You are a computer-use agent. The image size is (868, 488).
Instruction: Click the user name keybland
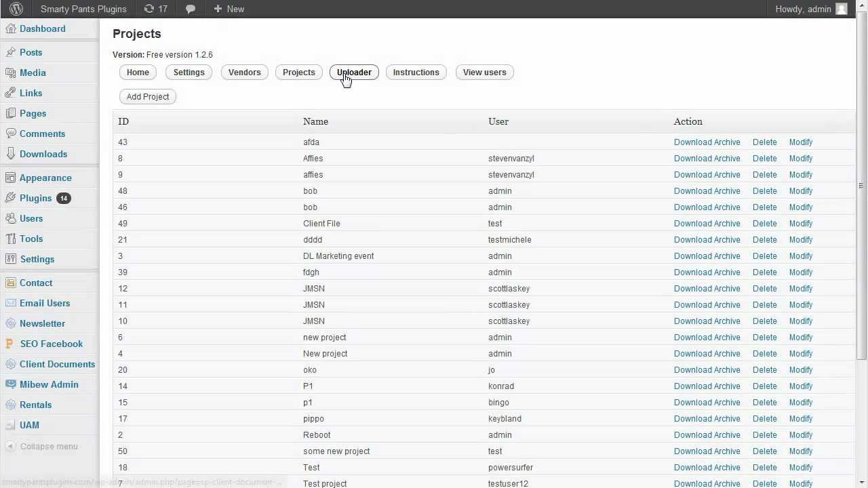(505, 419)
